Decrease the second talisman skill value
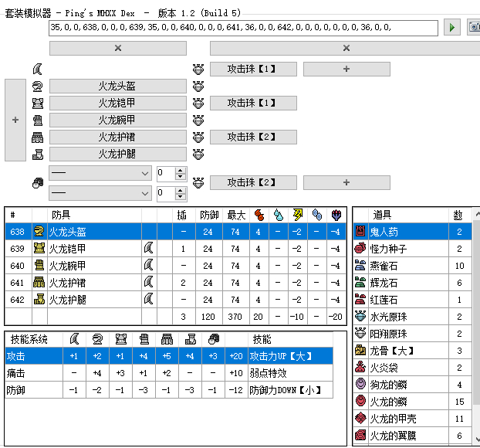 point(181,197)
